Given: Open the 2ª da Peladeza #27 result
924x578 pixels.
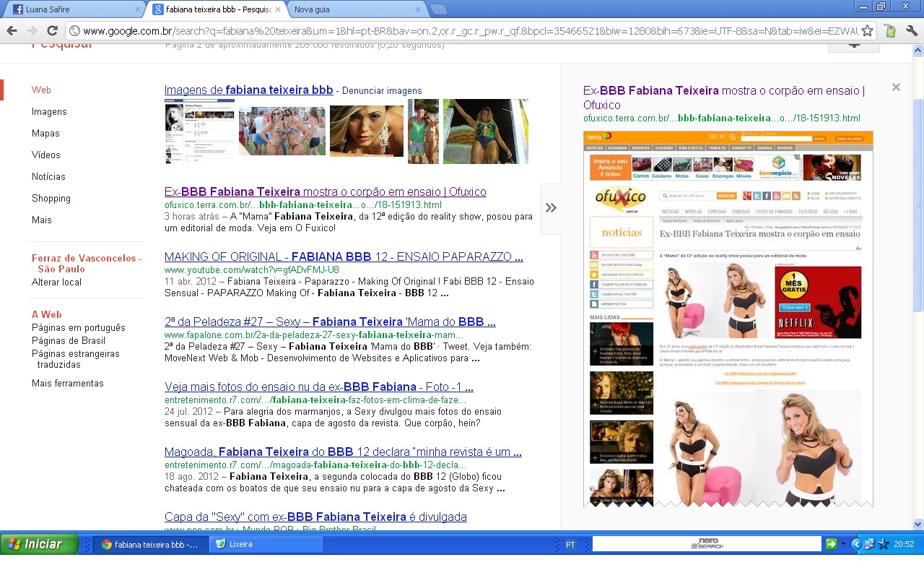Looking at the screenshot, I should [x=330, y=322].
